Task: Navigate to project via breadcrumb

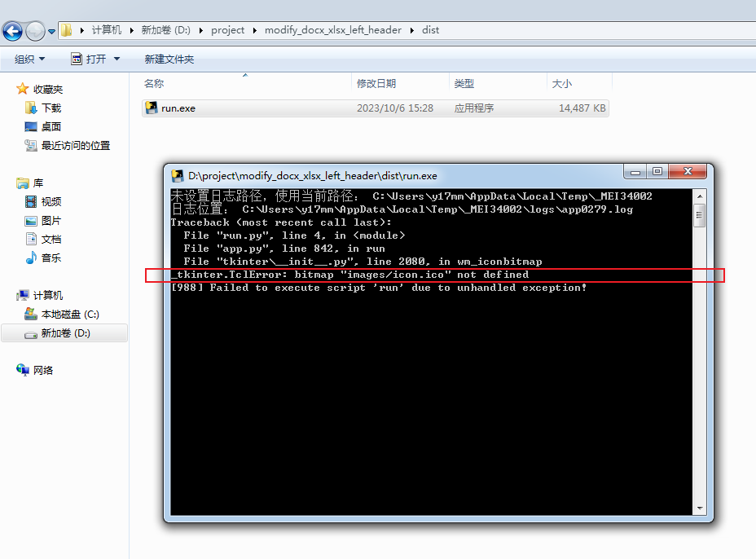Action: click(227, 29)
